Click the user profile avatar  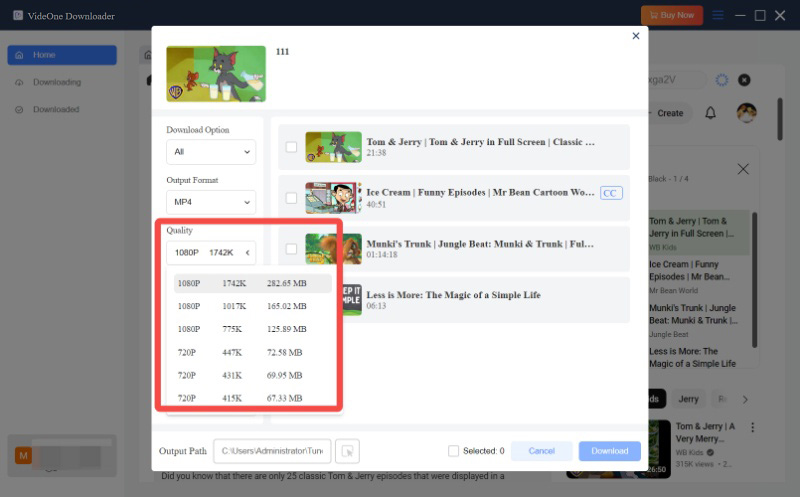tap(746, 113)
